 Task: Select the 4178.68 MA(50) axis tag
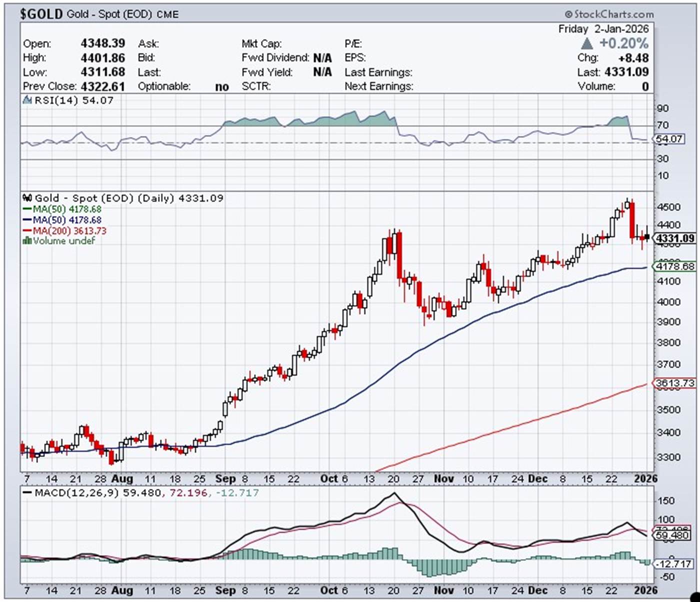pos(675,266)
